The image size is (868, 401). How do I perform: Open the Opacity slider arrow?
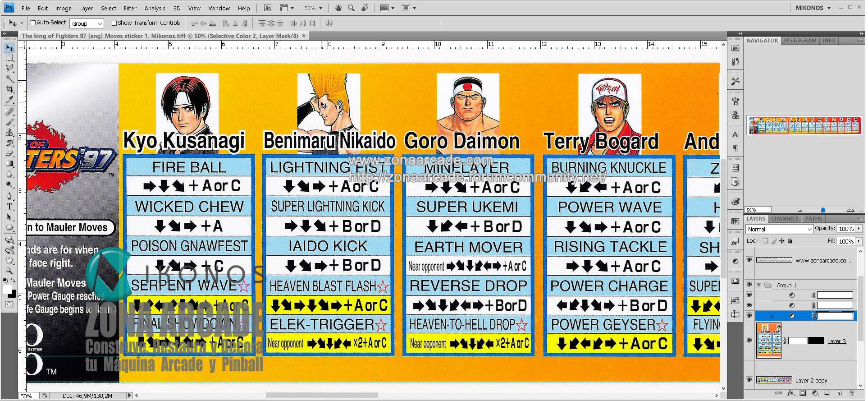(x=859, y=229)
